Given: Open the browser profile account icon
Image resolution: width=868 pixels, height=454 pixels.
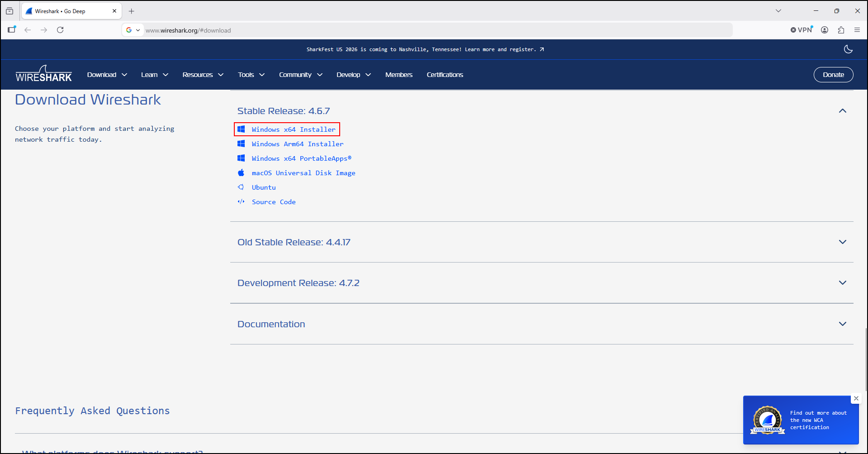Looking at the screenshot, I should pyautogui.click(x=825, y=30).
